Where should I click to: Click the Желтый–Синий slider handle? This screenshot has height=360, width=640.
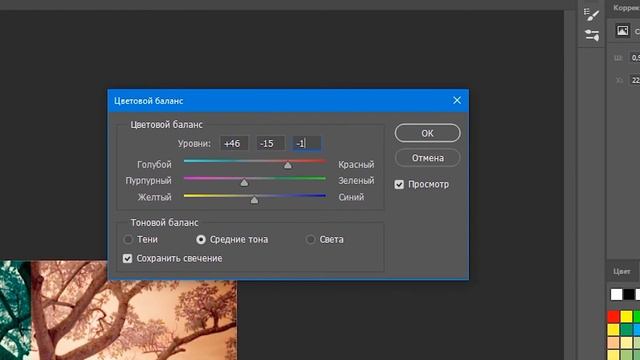point(254,200)
